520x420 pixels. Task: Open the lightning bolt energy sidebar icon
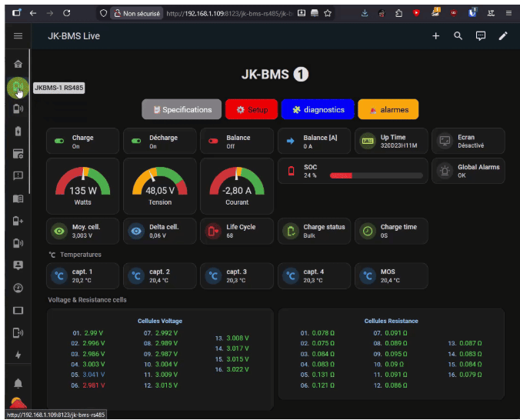pos(18,355)
